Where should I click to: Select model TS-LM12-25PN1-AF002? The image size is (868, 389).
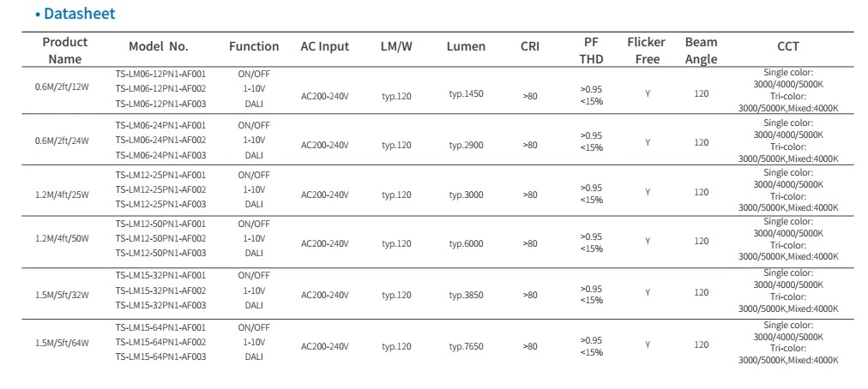[160, 190]
